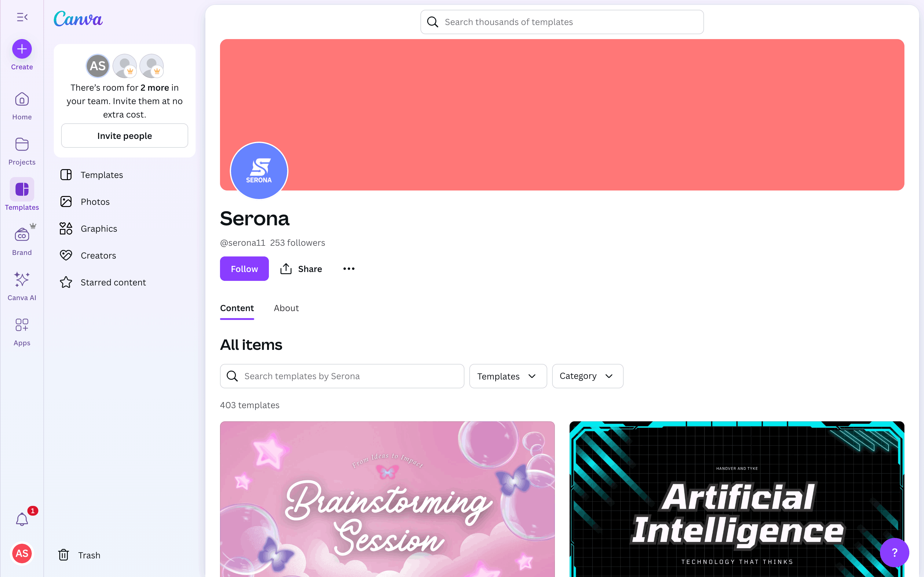The image size is (924, 577).
Task: Click the purple Create plus button
Action: [22, 49]
